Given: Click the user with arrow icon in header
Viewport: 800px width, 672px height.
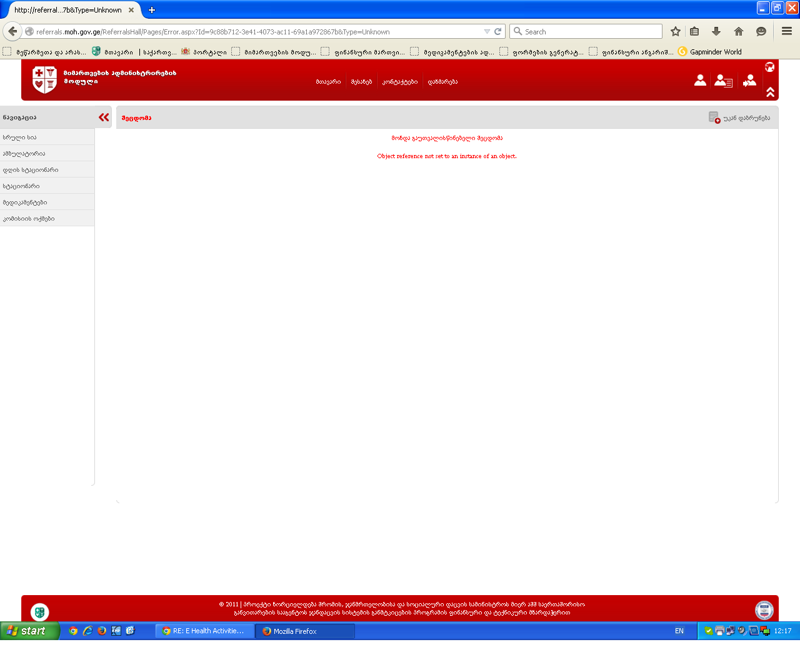Looking at the screenshot, I should pos(749,81).
